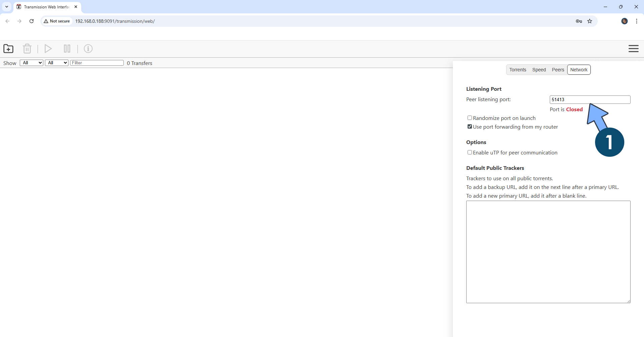Open the add torrent dialog icon

click(8, 49)
